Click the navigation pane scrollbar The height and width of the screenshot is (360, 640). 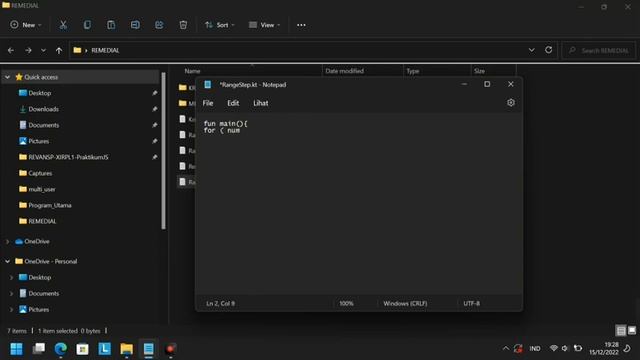click(164, 151)
